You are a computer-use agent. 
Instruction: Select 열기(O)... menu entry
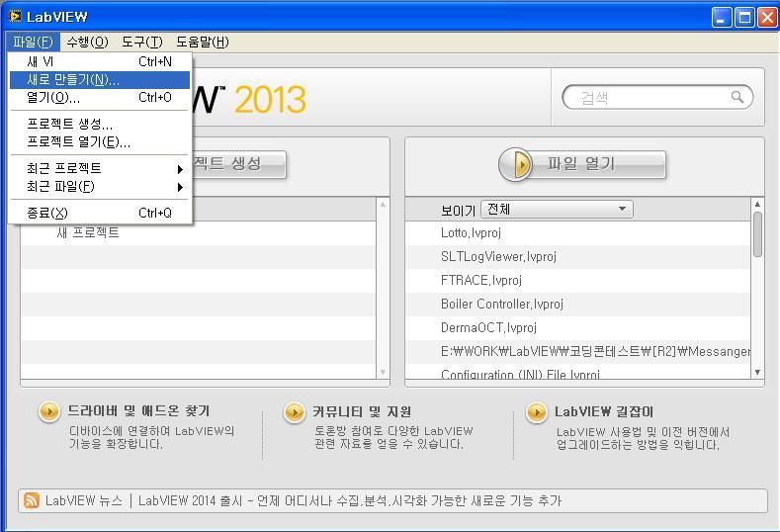tap(100, 98)
